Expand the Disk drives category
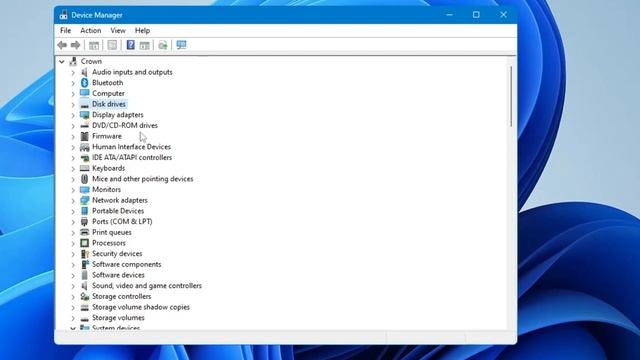Image resolution: width=640 pixels, height=360 pixels. click(x=73, y=104)
